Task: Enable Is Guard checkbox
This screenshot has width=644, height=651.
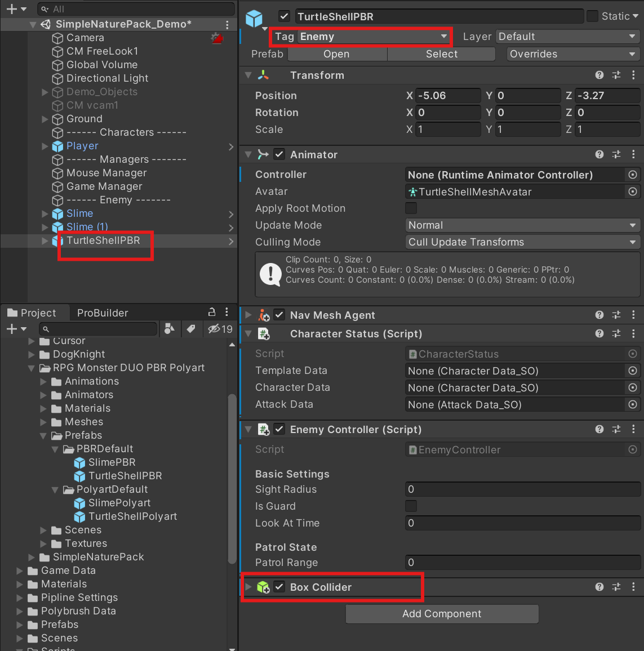Action: pyautogui.click(x=411, y=506)
